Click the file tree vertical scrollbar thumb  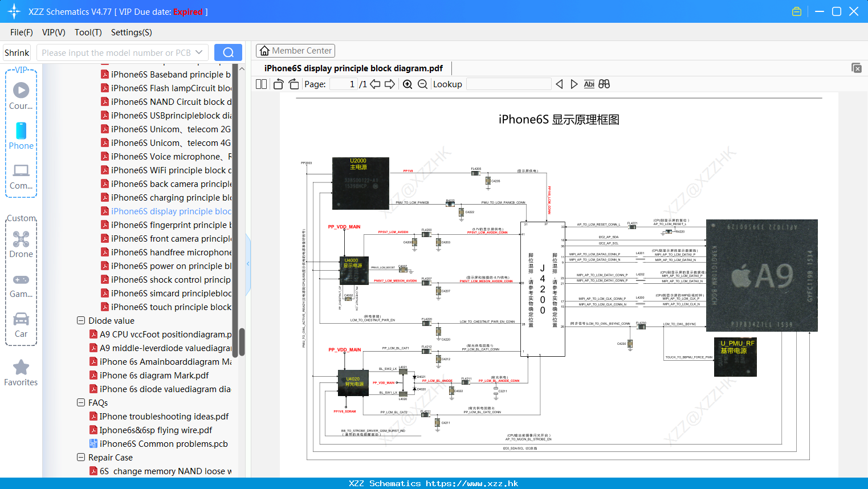point(242,342)
